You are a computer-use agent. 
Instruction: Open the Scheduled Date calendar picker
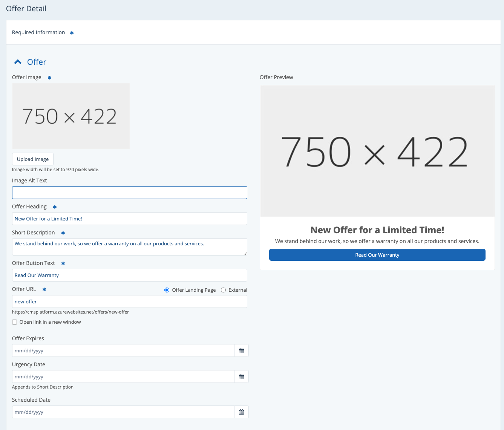point(241,412)
